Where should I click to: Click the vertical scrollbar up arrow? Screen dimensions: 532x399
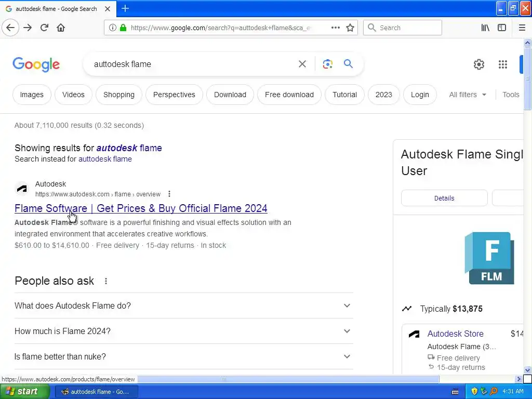coord(528,43)
